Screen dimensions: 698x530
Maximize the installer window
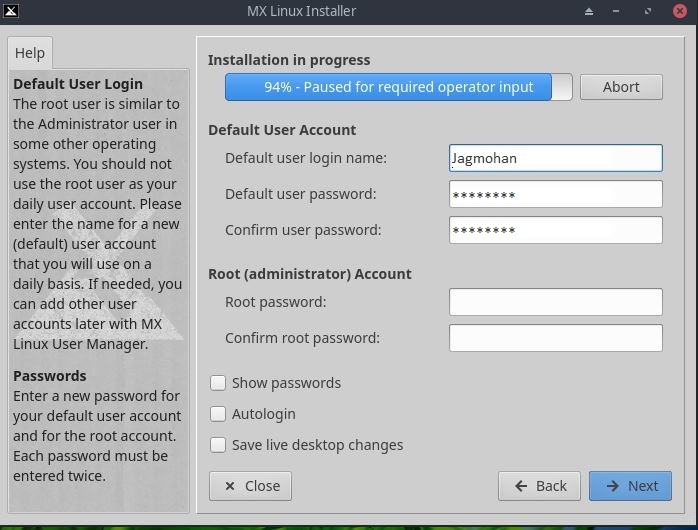coord(648,11)
